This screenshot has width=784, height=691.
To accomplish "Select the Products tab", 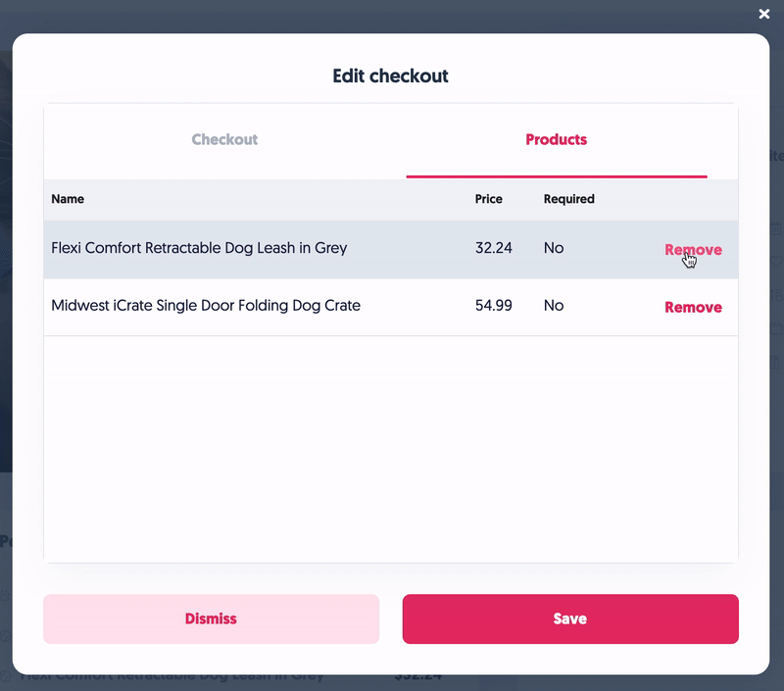I will coord(556,139).
